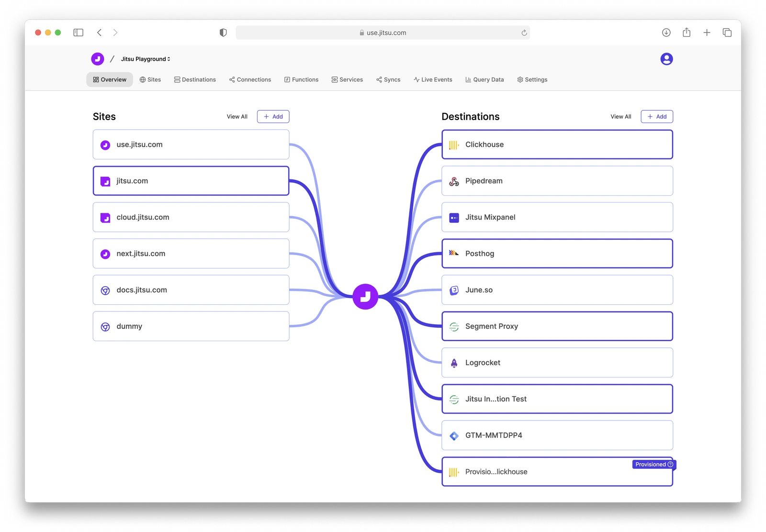
Task: Click the Clickhouse destination icon
Action: (x=454, y=144)
